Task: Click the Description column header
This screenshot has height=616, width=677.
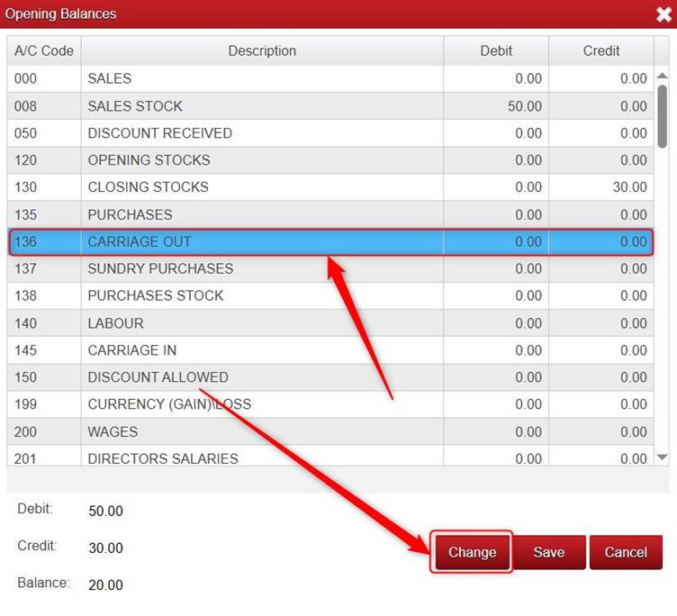Action: tap(262, 51)
